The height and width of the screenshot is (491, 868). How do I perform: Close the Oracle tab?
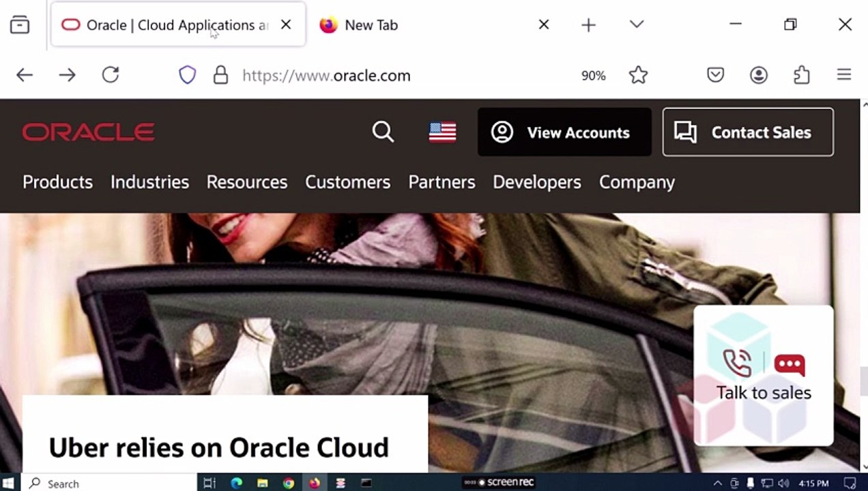tap(286, 25)
